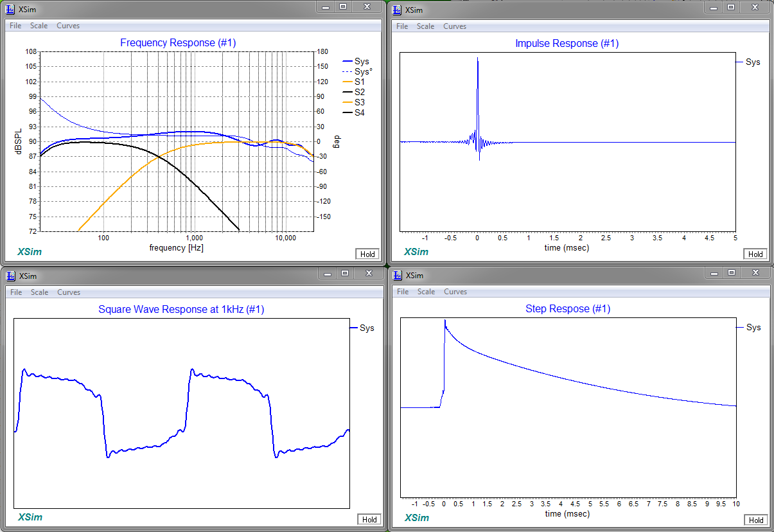Click the Step Respose (#1) plot title
Image resolution: width=774 pixels, height=532 pixels.
click(568, 309)
